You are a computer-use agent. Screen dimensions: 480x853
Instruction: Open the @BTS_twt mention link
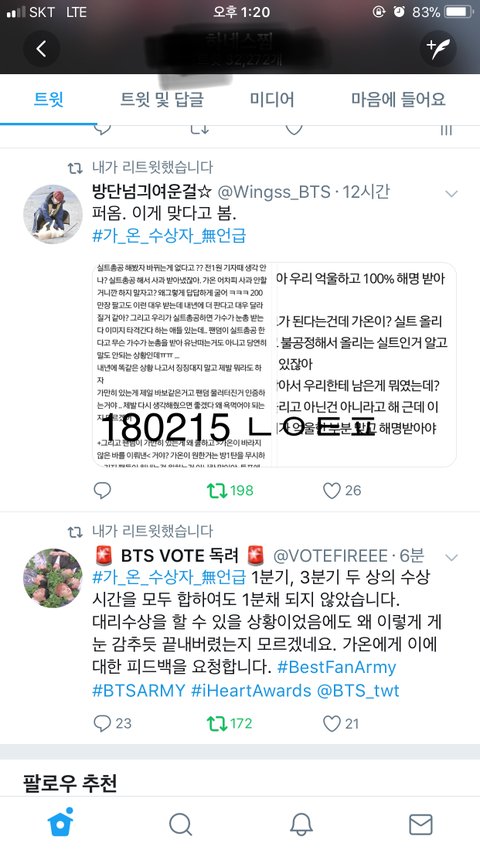[x=358, y=691]
